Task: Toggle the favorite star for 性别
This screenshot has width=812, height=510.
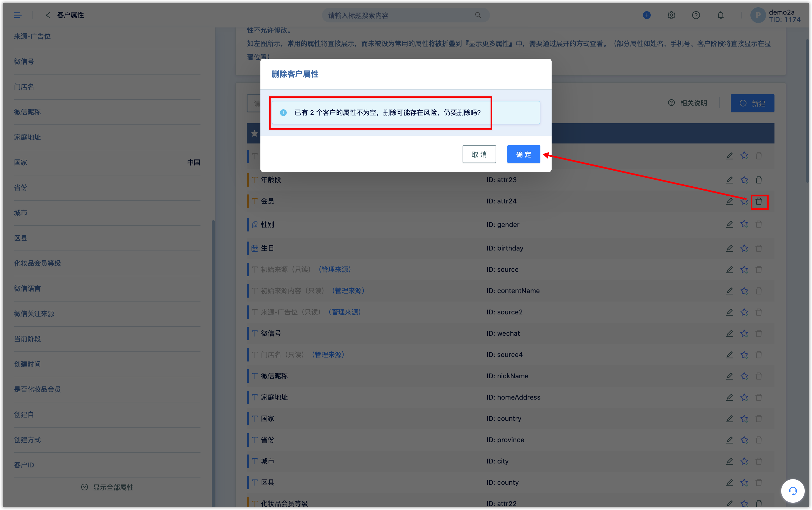Action: [x=744, y=224]
